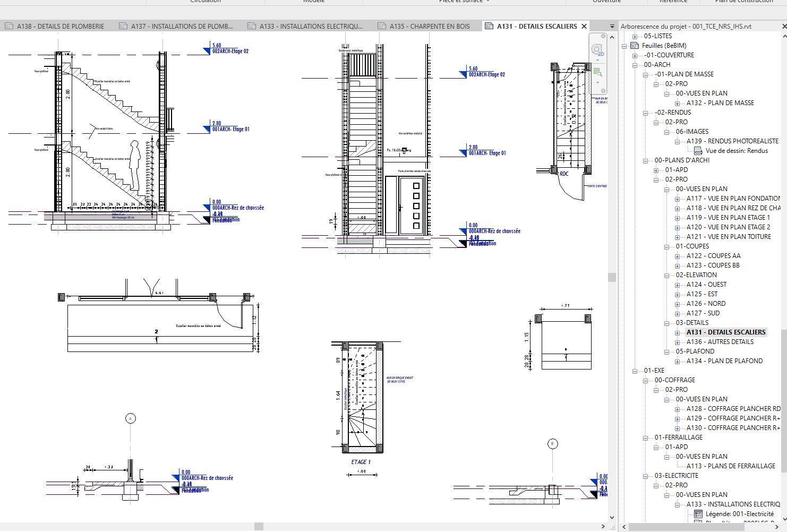787x532 pixels.
Task: Open dropdown arrow below the 2D steering wheel
Action: click(x=598, y=61)
